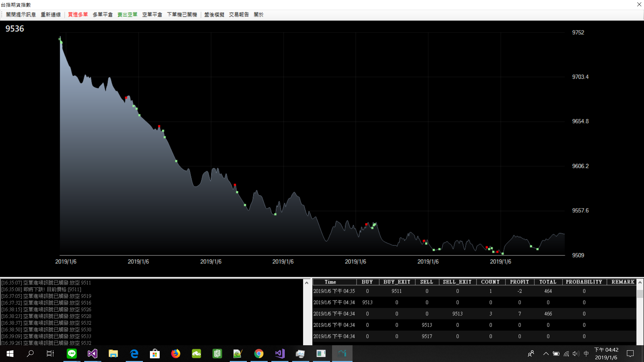Switch to Visual Studio in taskbar

[x=93, y=354]
